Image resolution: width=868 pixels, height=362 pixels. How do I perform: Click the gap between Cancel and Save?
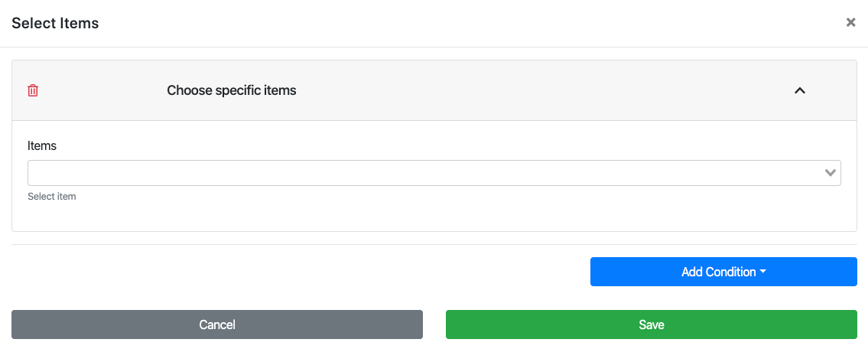coord(434,324)
